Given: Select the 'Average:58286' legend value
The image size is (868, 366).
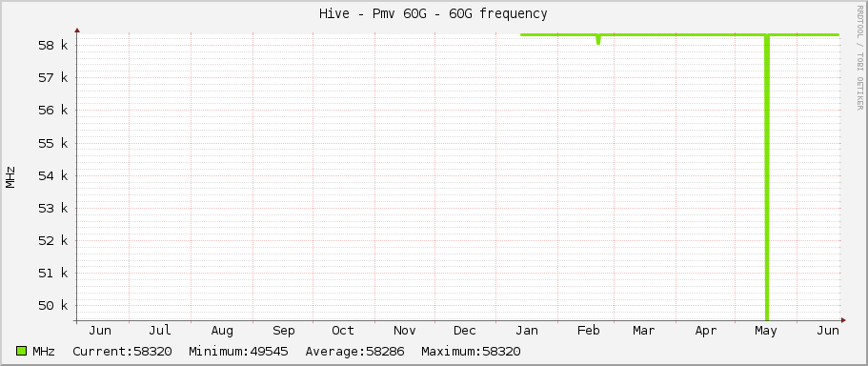Looking at the screenshot, I should (x=354, y=352).
